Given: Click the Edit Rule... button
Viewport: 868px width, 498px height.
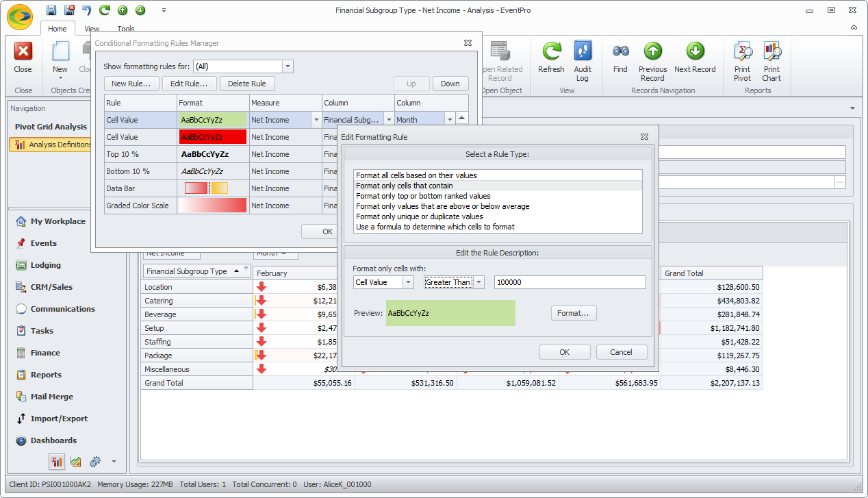Looking at the screenshot, I should click(190, 84).
